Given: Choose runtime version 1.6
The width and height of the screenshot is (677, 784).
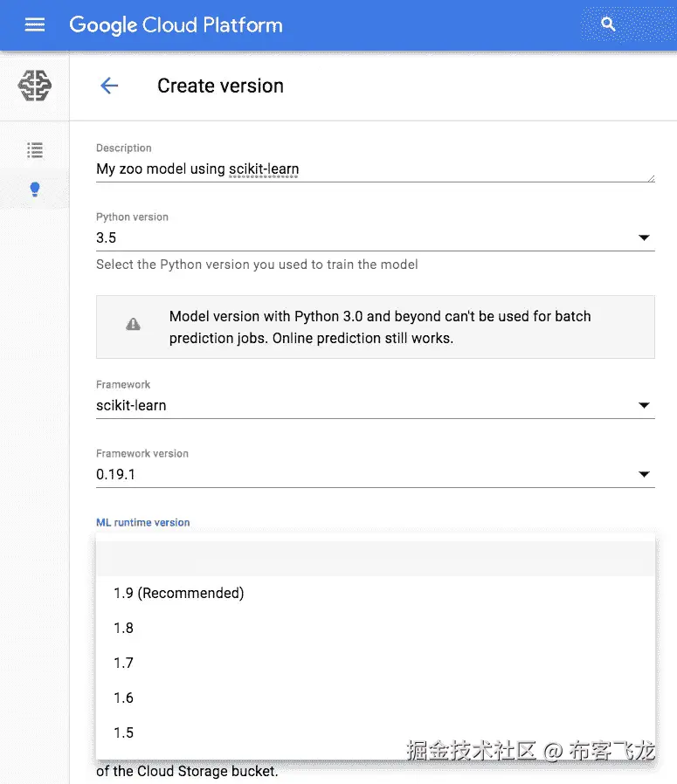Looking at the screenshot, I should [124, 698].
